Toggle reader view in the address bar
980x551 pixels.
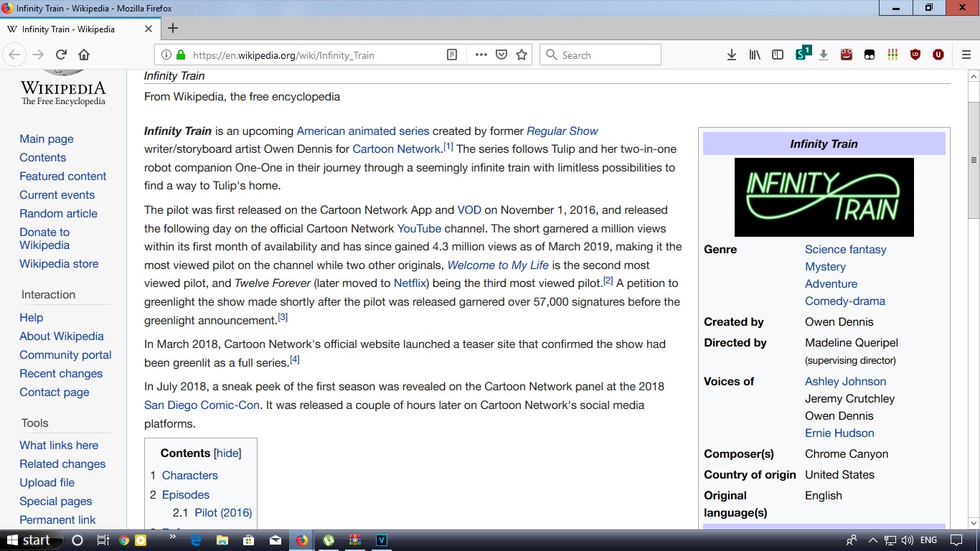[x=451, y=55]
